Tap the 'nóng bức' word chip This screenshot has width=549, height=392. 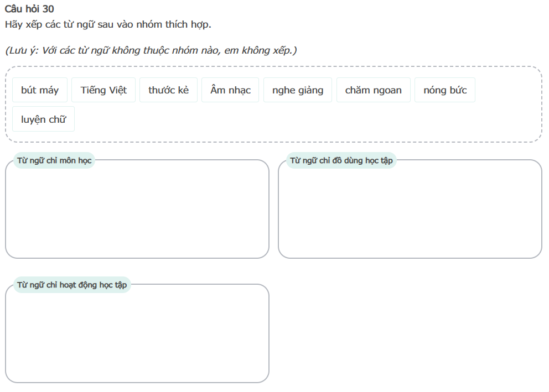[445, 90]
